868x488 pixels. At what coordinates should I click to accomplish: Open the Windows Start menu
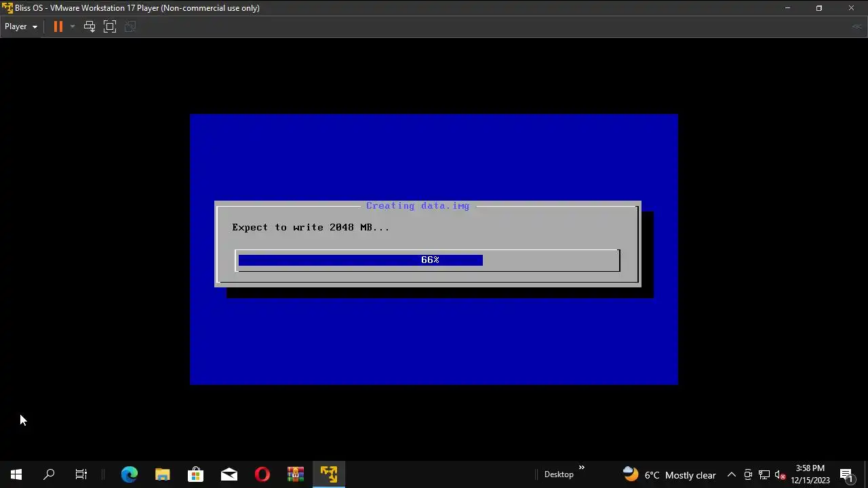click(16, 474)
